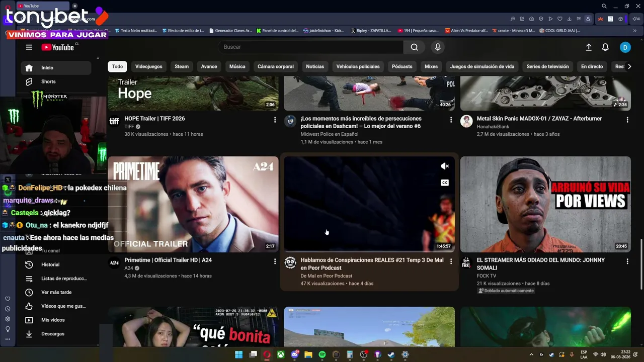The height and width of the screenshot is (362, 644).
Task: Open Windows Start menu
Action: pos(239,354)
